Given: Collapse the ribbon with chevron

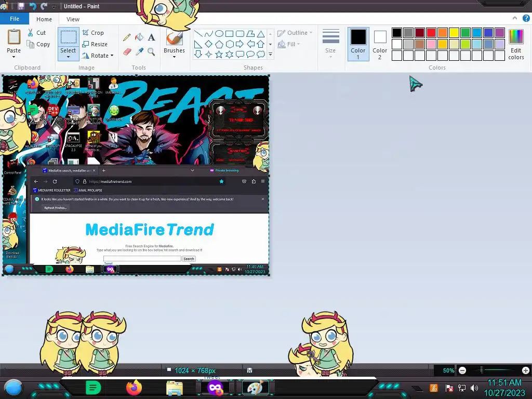Looking at the screenshot, I should pos(515,18).
